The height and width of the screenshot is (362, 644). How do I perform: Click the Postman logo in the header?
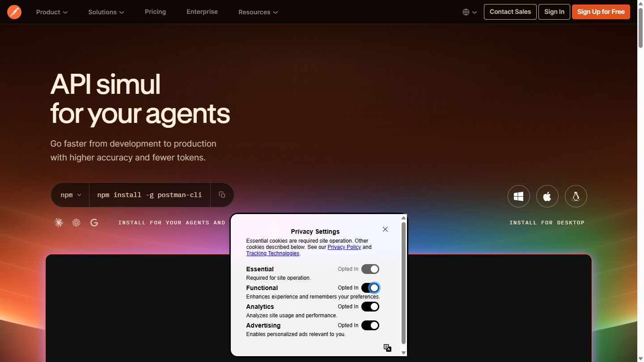pos(14,12)
